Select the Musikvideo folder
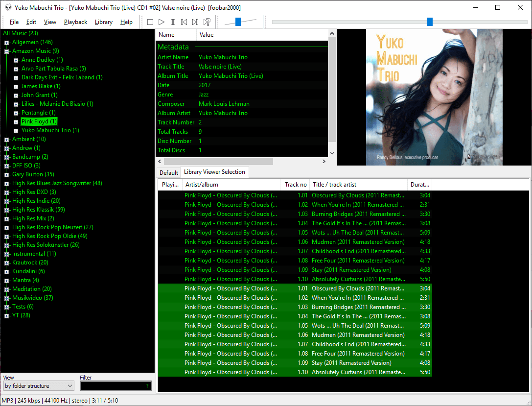532x406 pixels. [x=33, y=298]
